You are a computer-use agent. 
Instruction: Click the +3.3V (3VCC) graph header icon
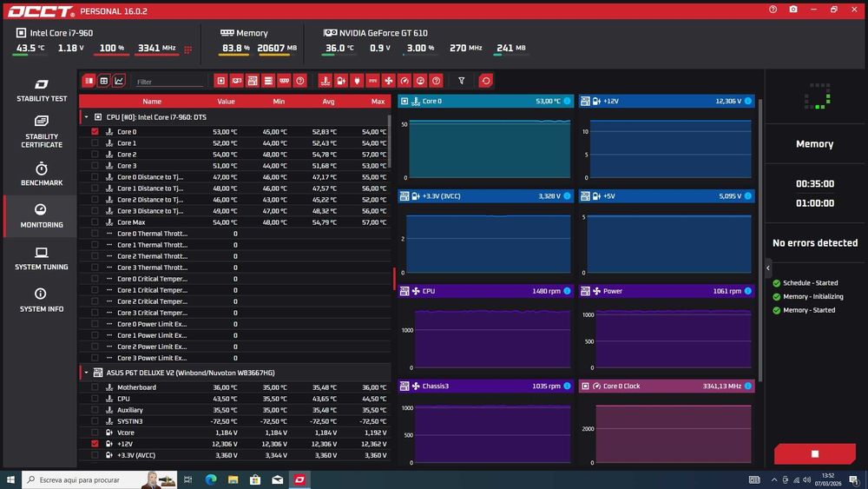pos(404,196)
